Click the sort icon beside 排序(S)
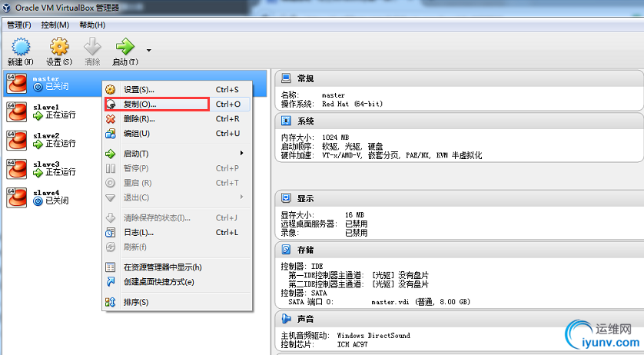This screenshot has height=355, width=644. (111, 302)
